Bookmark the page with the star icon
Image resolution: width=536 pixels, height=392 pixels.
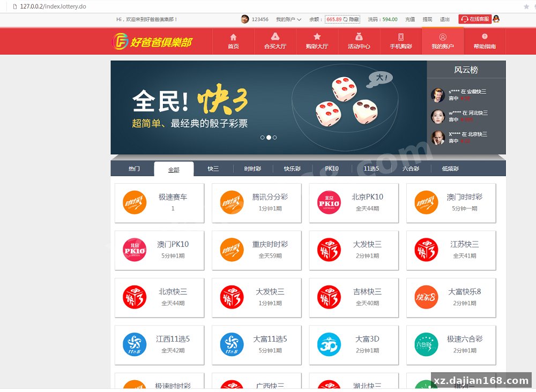tap(526, 6)
